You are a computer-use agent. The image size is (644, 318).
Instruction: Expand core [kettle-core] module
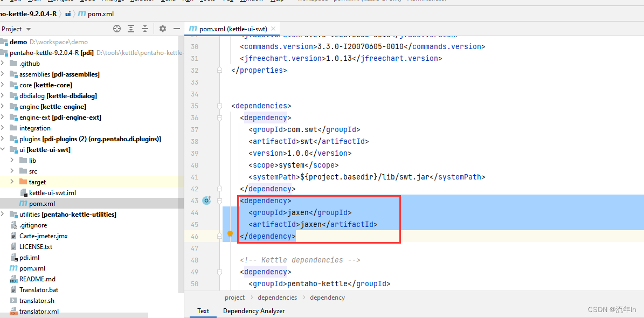pyautogui.click(x=3, y=85)
